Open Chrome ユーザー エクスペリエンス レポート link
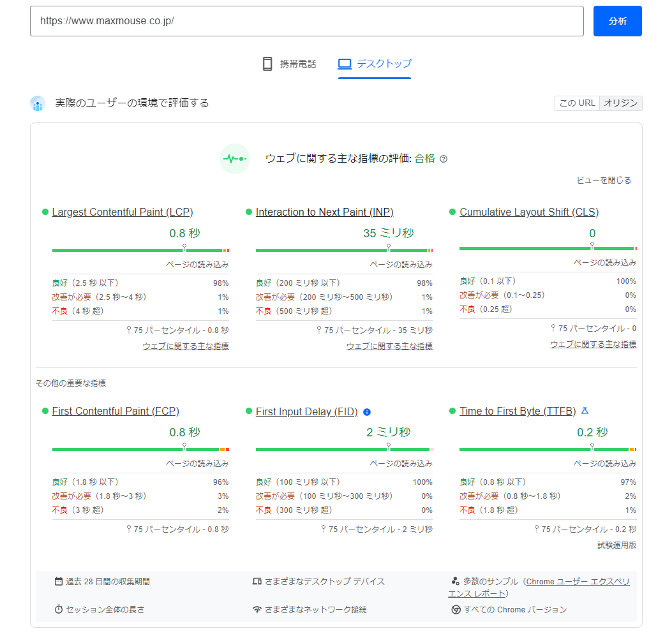Screen dimensions: 672x636 click(578, 582)
